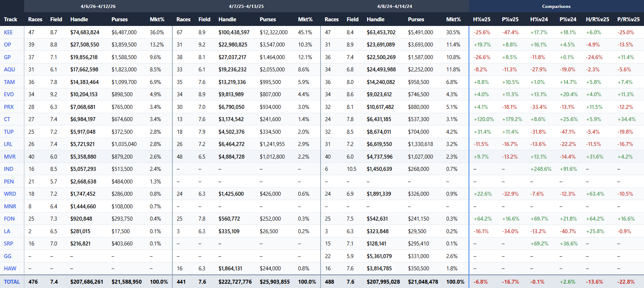Sort by the H%v25 comparison column

[x=481, y=19]
